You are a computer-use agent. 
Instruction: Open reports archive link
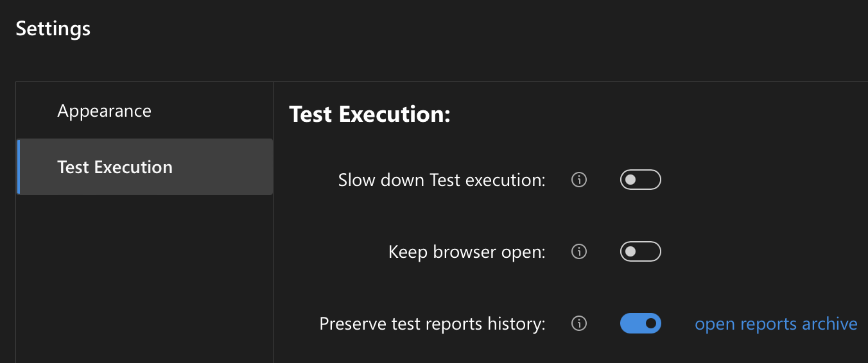pyautogui.click(x=776, y=324)
